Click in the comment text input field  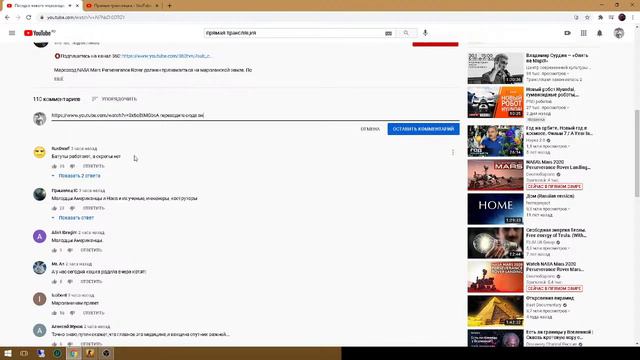point(255,116)
